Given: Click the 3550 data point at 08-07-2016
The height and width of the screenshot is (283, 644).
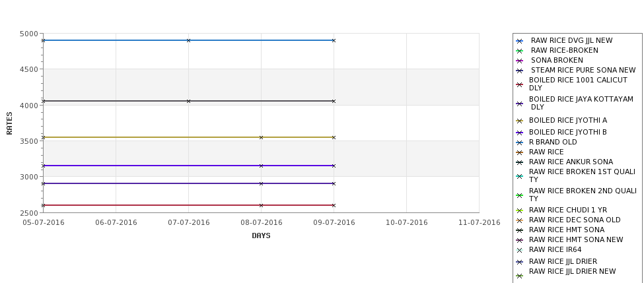Looking at the screenshot, I should 261,137.
